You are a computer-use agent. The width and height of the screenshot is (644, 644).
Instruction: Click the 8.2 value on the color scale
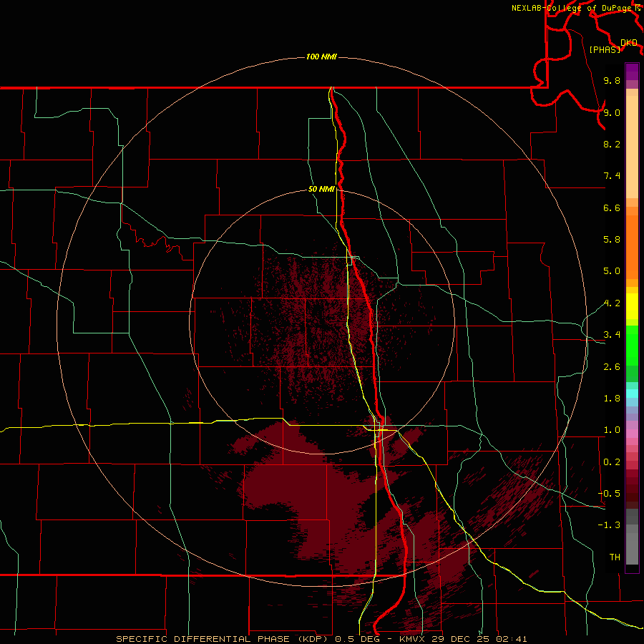[612, 145]
